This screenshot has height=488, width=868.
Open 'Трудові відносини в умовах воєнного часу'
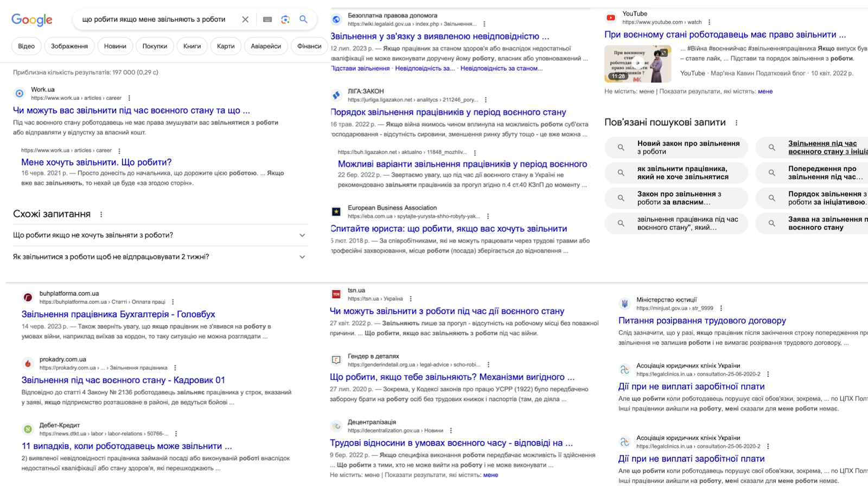(451, 443)
